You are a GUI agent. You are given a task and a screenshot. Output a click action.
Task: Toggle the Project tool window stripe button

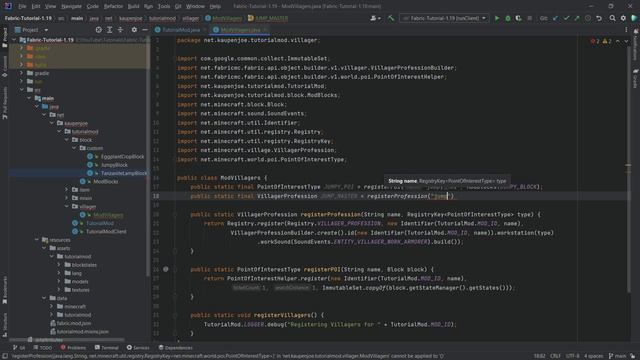[4, 38]
